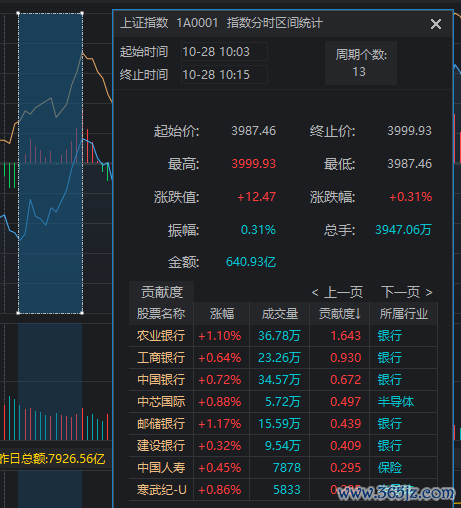The image size is (461, 508).
Task: Select 中国银行 stock row
Action: 283,380
